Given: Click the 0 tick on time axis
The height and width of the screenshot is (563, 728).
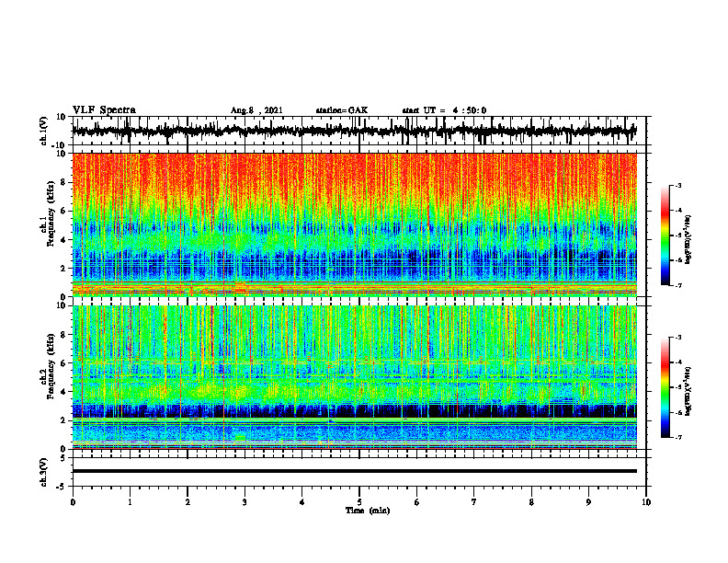Looking at the screenshot, I should tap(73, 502).
